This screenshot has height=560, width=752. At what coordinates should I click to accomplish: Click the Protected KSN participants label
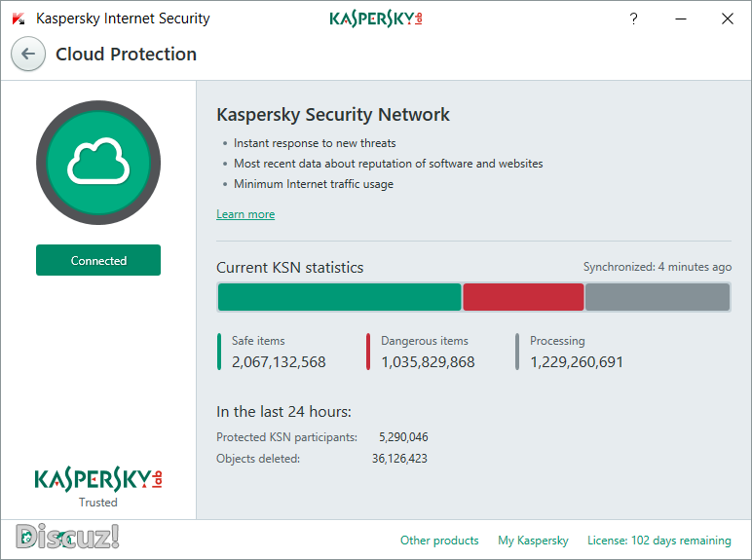coord(286,437)
